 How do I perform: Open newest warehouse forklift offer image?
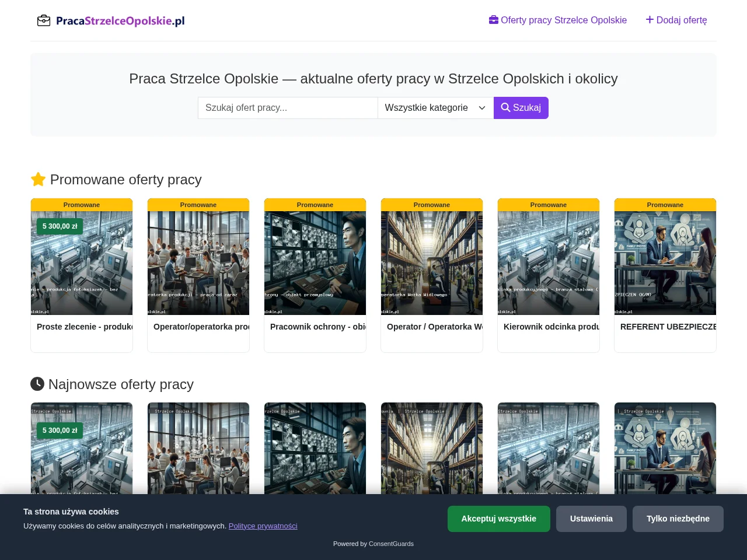click(432, 448)
